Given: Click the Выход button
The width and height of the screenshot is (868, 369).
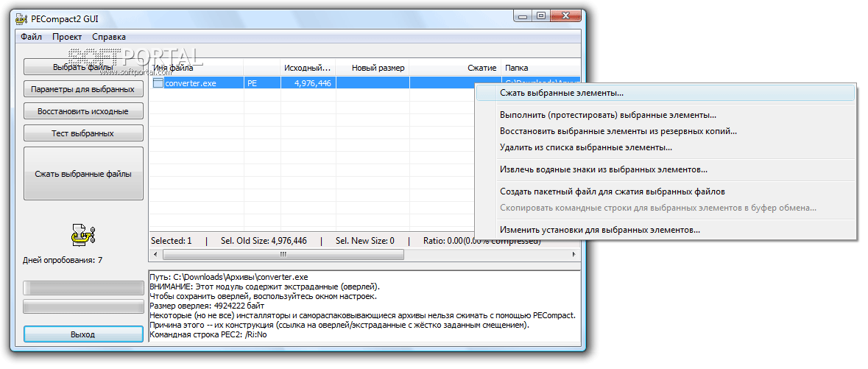Looking at the screenshot, I should pos(83,334).
